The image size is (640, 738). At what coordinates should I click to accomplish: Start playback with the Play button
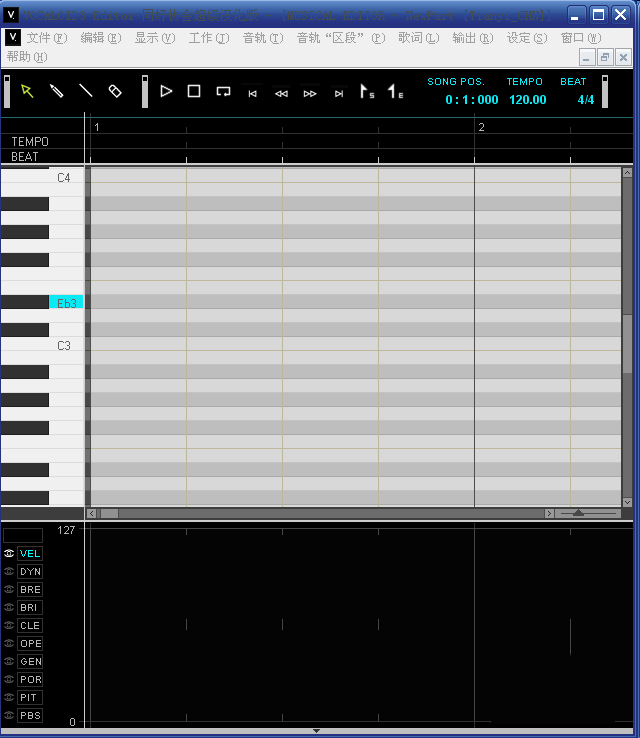tap(166, 91)
